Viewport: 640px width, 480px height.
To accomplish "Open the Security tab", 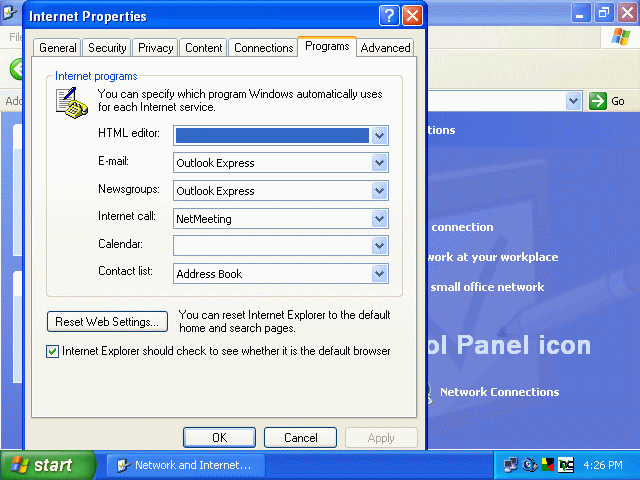I will coord(107,48).
